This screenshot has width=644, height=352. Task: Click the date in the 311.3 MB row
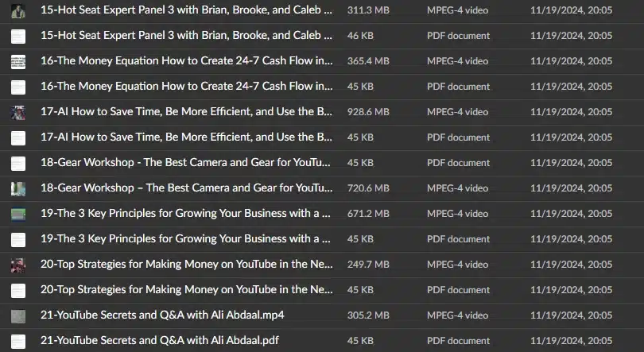click(x=572, y=10)
